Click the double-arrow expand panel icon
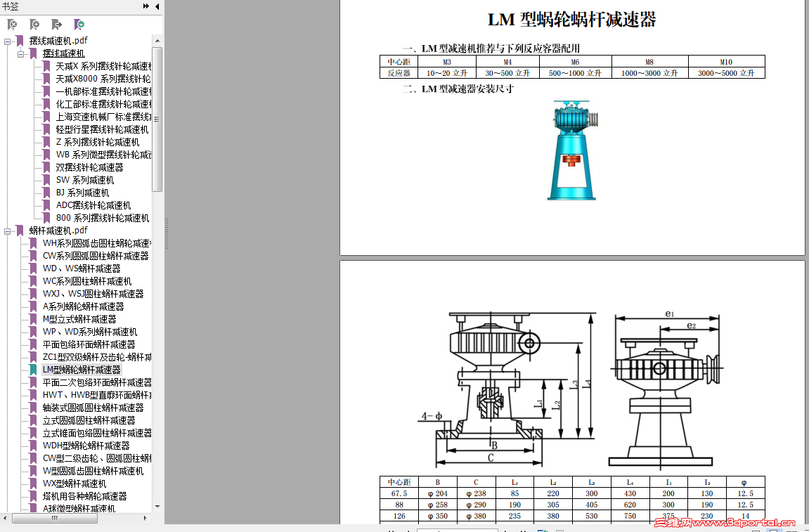Viewport: 809px width, 532px height. 146,6
